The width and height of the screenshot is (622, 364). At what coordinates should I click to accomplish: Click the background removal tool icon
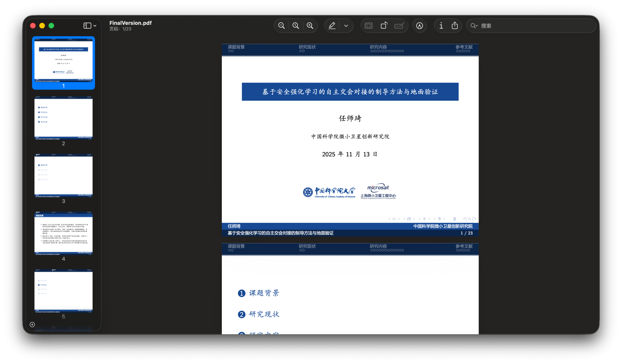click(369, 26)
